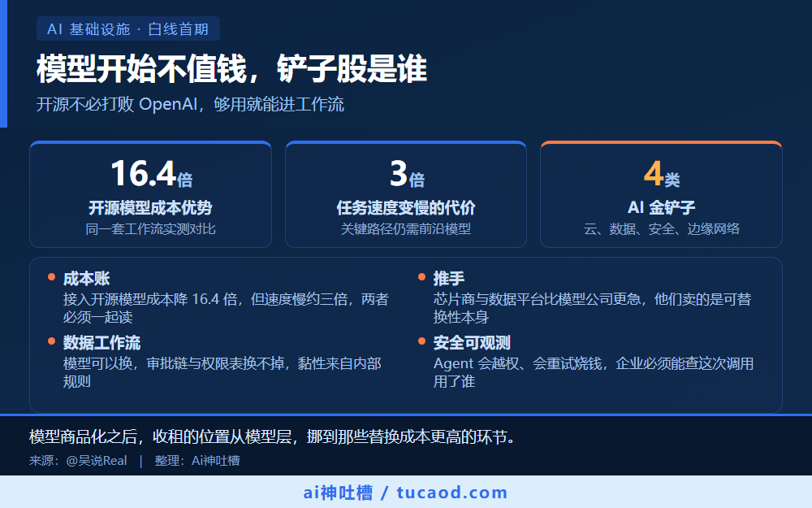Click the caption '关键路径仍需前沿模型'
Image resolution: width=812 pixels, height=508 pixels.
click(x=406, y=229)
